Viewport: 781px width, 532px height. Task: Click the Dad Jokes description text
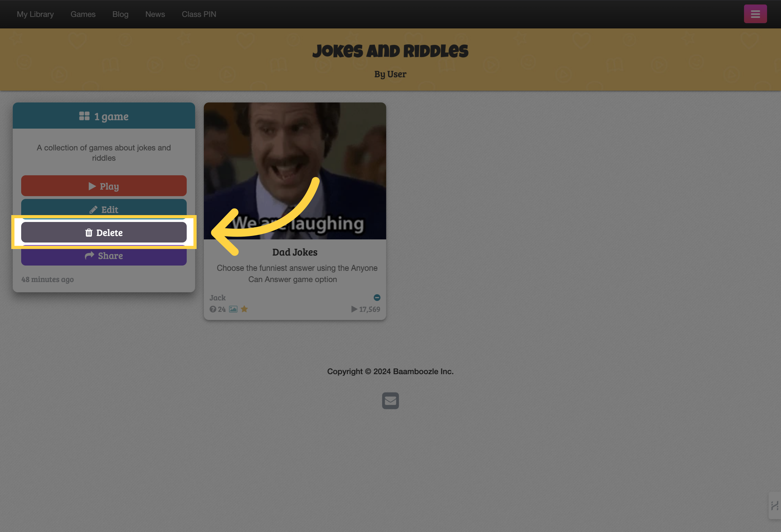coord(297,274)
